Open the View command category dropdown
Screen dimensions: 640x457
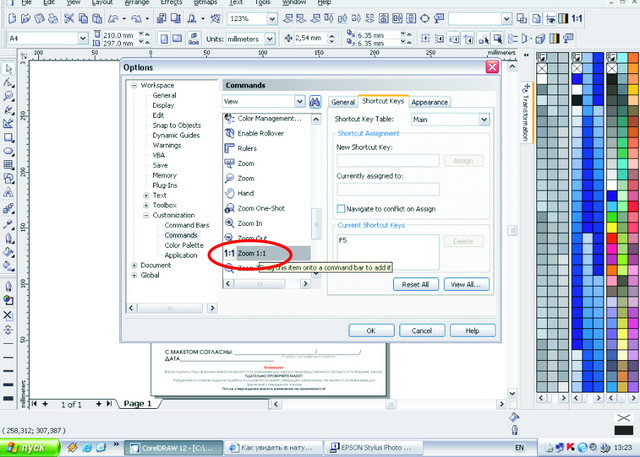coord(299,101)
